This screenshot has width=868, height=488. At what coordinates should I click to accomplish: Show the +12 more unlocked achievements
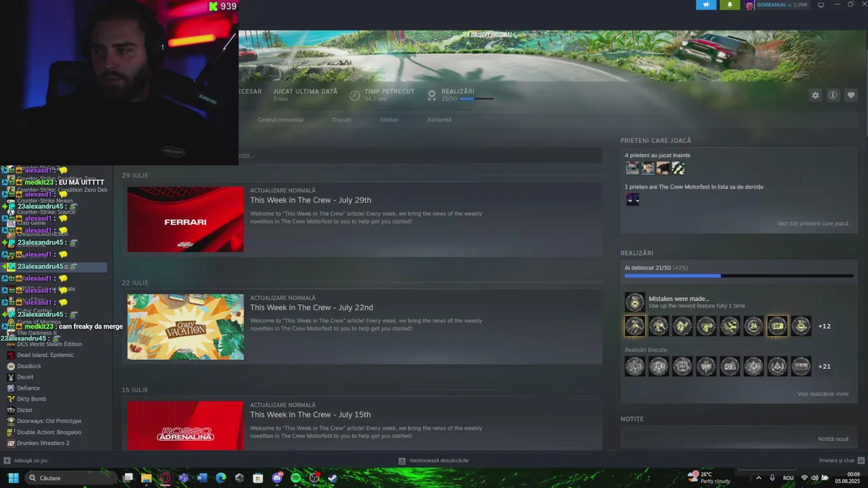824,326
